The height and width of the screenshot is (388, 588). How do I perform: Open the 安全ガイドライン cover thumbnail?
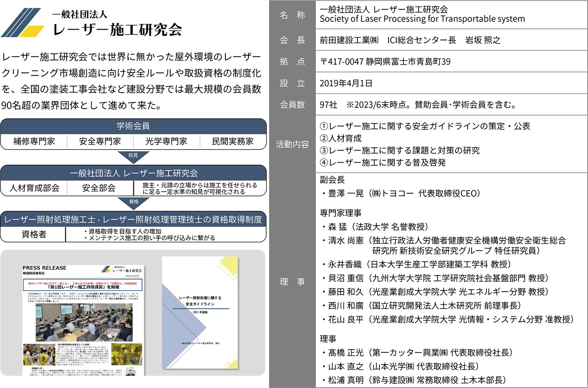pos(200,313)
